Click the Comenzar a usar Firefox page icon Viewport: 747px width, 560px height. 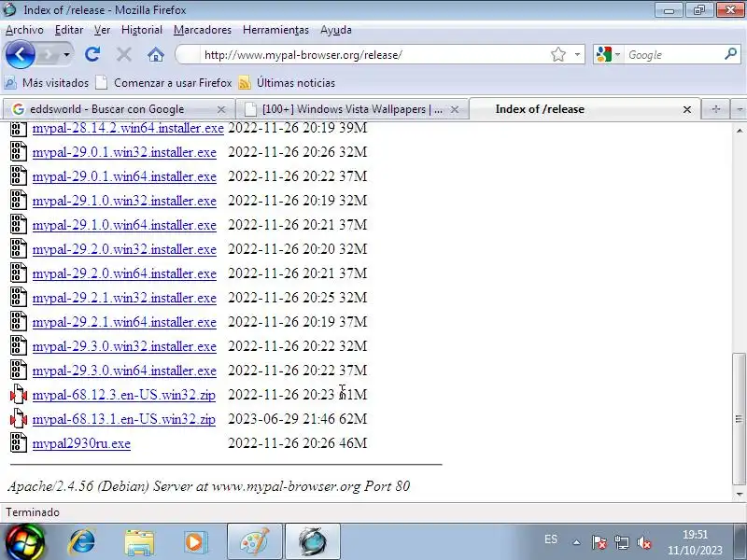click(x=101, y=83)
